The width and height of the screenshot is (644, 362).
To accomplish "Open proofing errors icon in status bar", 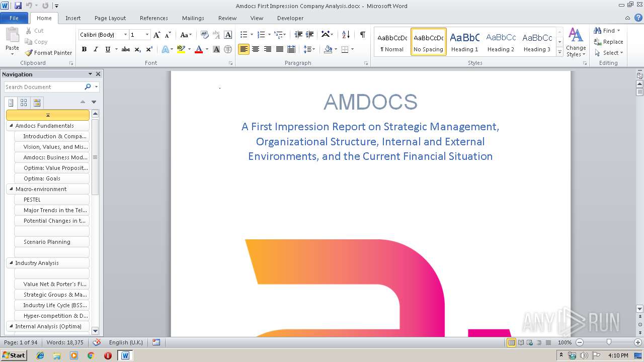I will click(x=97, y=342).
